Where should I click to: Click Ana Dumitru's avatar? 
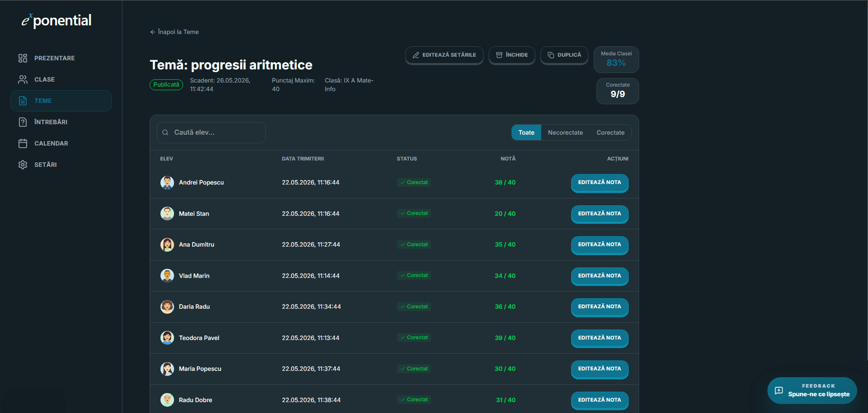(167, 245)
